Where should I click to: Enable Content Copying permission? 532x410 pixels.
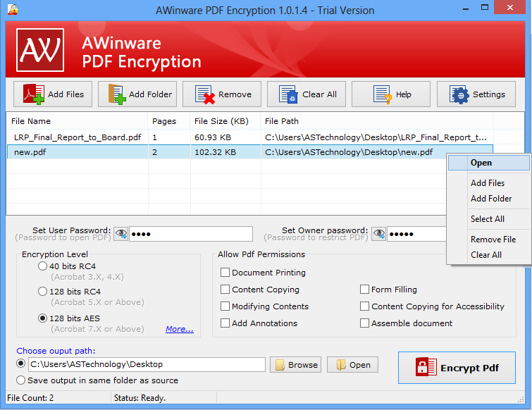click(225, 290)
